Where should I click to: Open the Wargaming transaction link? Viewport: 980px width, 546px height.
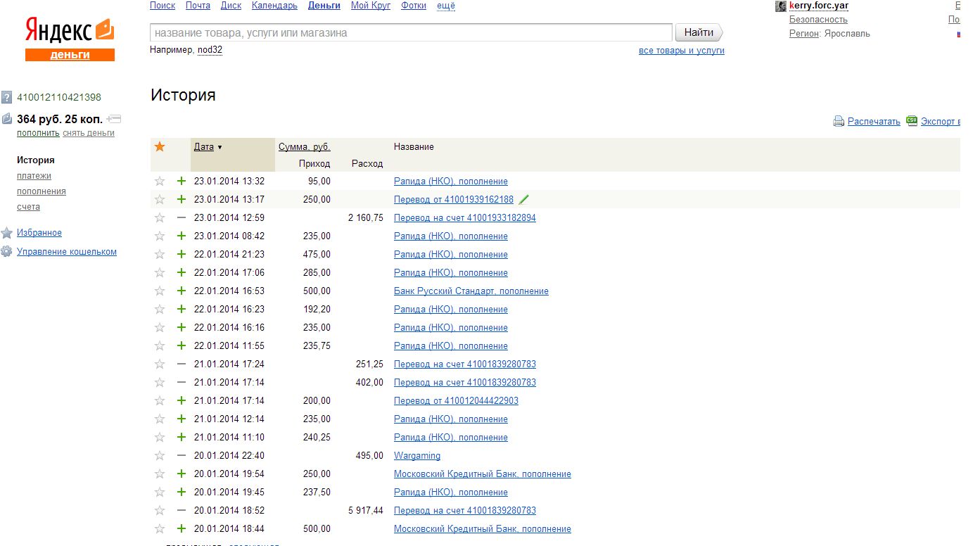tap(417, 455)
